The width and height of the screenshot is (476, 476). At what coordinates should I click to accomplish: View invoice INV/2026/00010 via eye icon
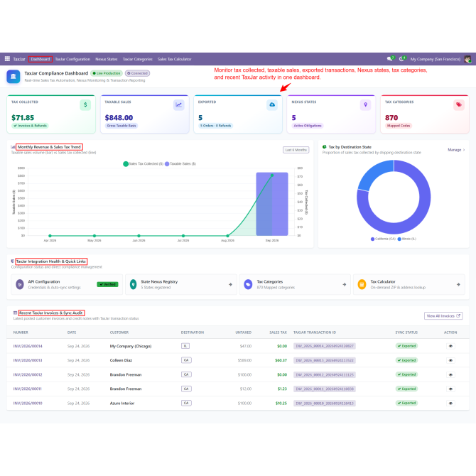coord(450,403)
